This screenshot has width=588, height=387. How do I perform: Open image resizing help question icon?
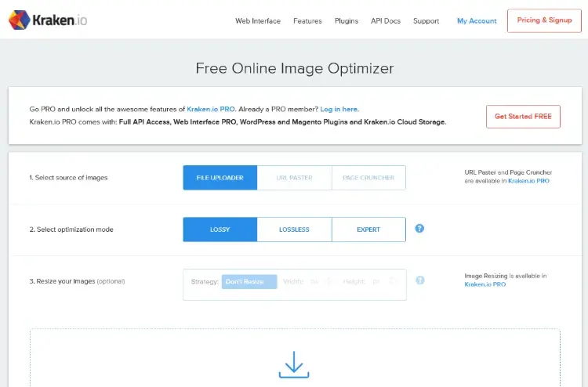point(420,280)
